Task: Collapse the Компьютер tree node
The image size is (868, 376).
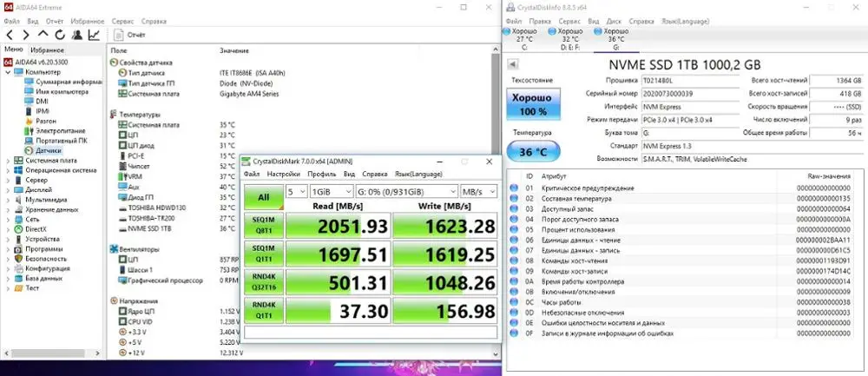Action: 8,72
